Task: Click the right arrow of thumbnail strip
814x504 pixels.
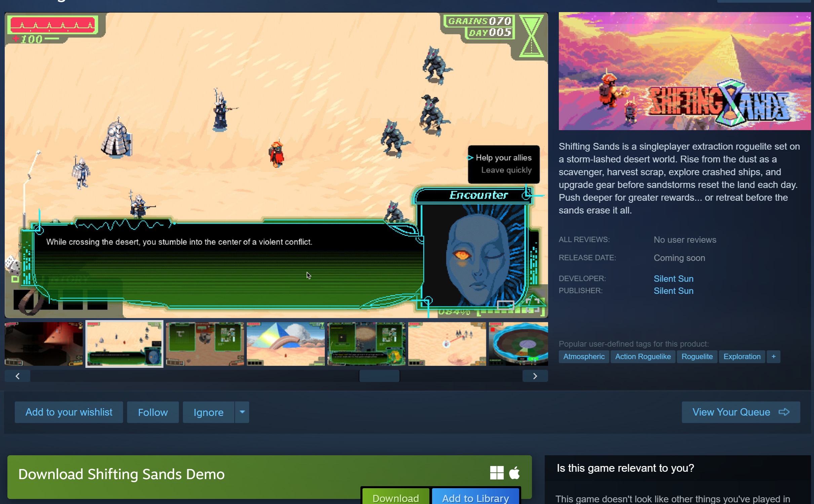Action: pyautogui.click(x=535, y=376)
